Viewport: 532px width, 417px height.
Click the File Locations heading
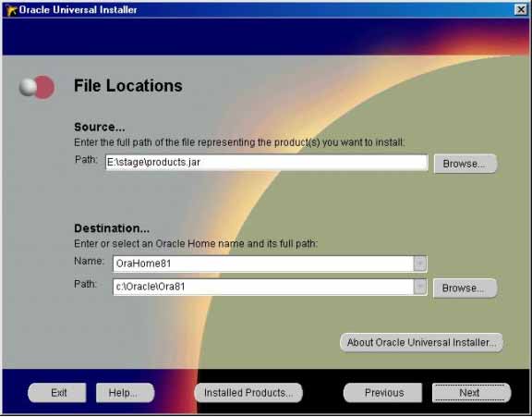click(x=128, y=86)
